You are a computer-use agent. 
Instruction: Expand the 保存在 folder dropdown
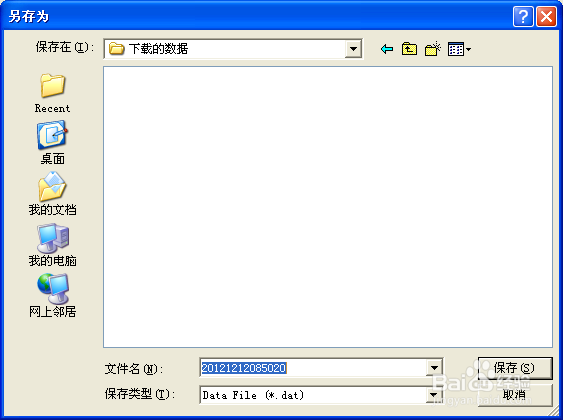click(x=353, y=49)
